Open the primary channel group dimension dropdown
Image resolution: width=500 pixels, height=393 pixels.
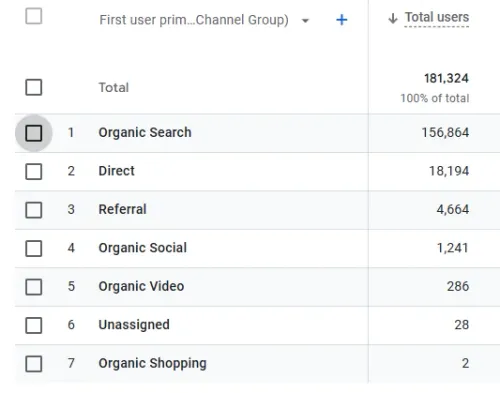pyautogui.click(x=305, y=21)
